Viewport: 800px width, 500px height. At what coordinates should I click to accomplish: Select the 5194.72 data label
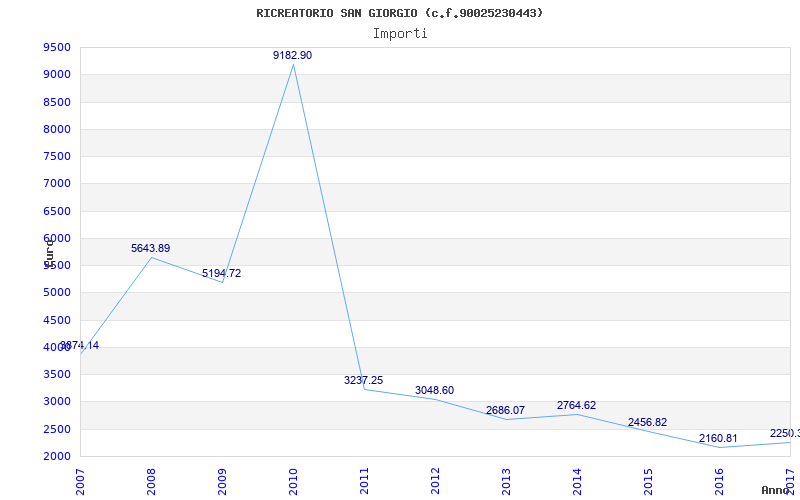221,273
